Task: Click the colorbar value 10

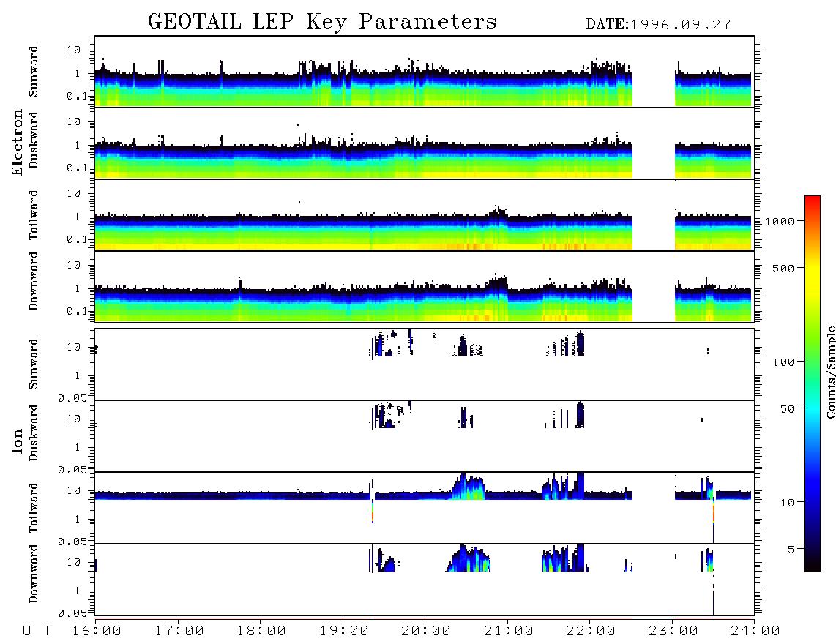Action: click(788, 502)
